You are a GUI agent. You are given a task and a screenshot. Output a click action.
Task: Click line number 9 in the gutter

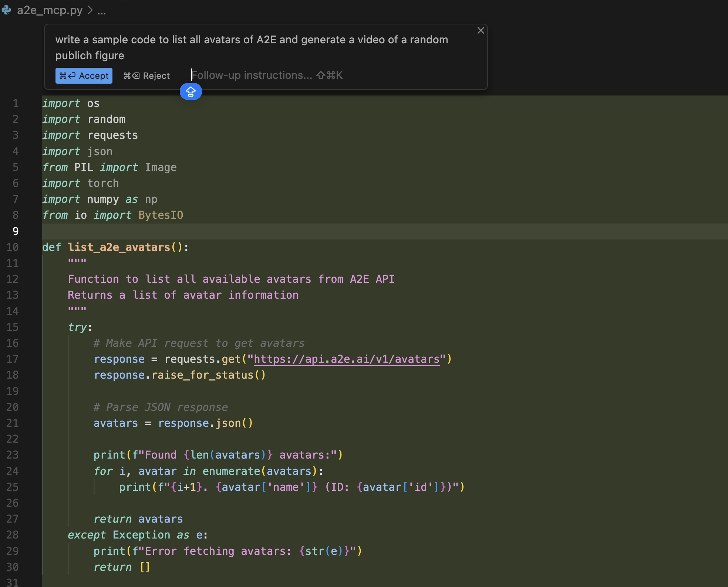(x=16, y=231)
